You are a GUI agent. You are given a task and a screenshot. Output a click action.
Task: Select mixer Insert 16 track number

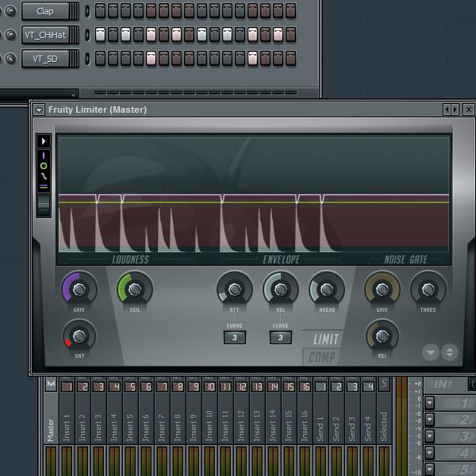point(305,386)
